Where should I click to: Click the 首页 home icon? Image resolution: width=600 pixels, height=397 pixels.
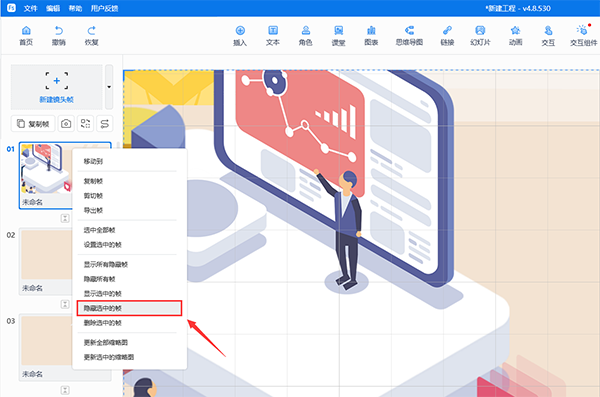click(x=26, y=36)
